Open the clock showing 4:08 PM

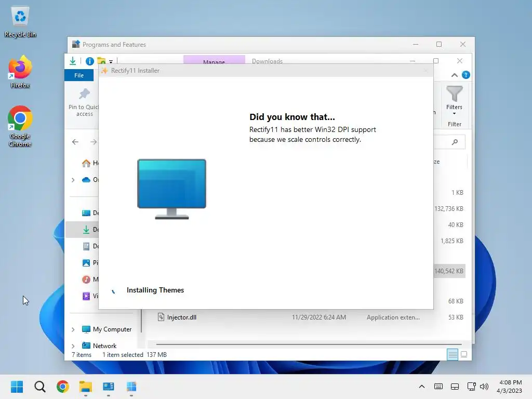[x=510, y=387]
